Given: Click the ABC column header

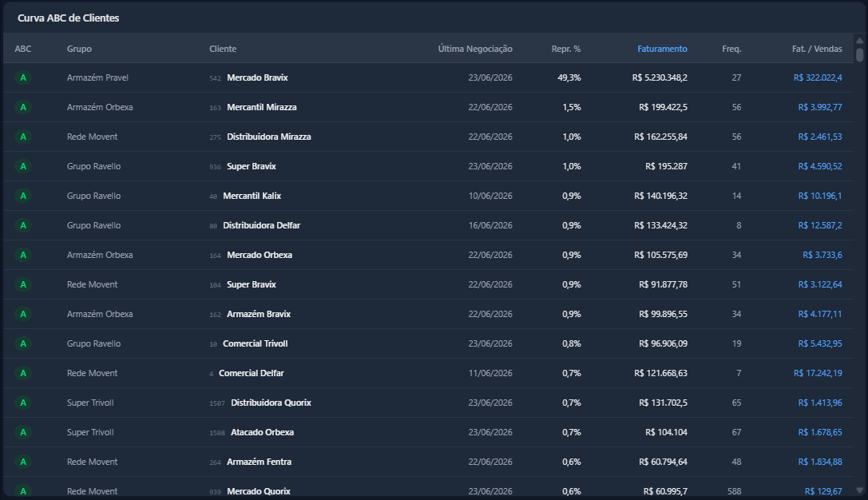Looking at the screenshot, I should click(x=22, y=49).
